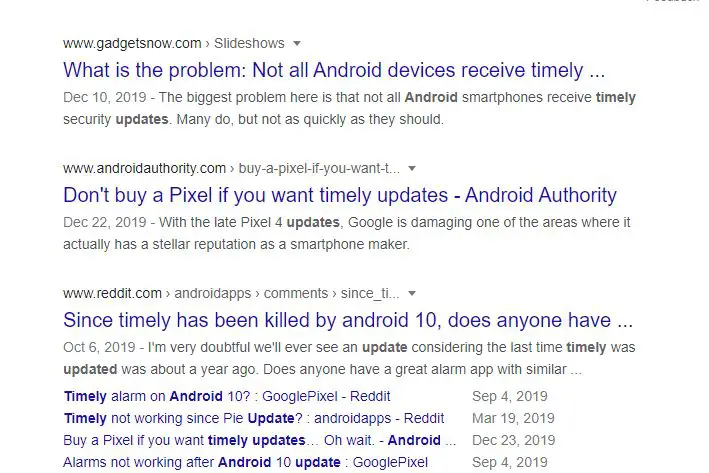The height and width of the screenshot is (473, 709).
Task: Click the since_ti... breadcrumb segment
Action: pyautogui.click(x=370, y=293)
